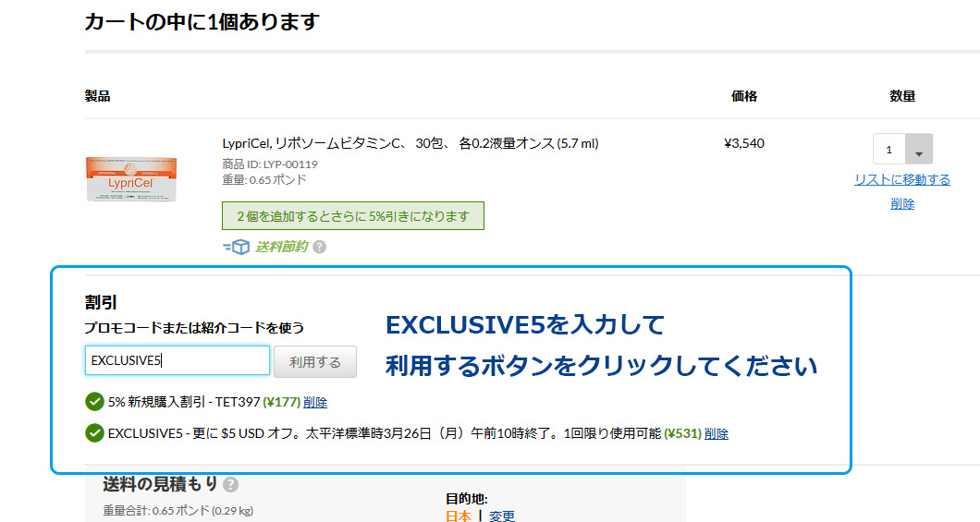Click the green 送料節約 text
The image size is (980, 522).
point(281,247)
